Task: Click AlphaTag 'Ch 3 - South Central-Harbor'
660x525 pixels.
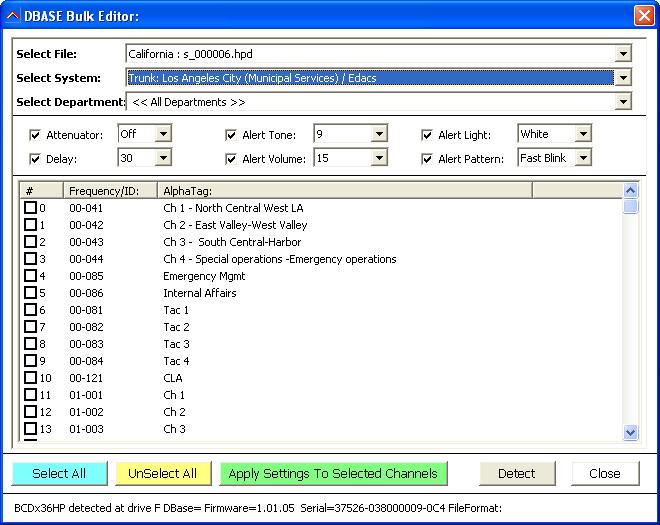Action: (x=232, y=242)
